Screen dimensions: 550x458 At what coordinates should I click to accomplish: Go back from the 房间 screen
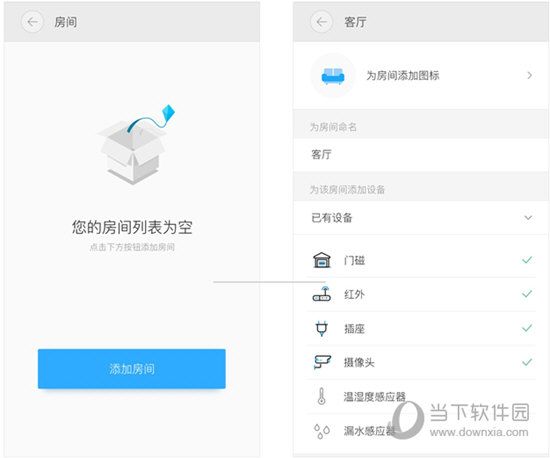click(32, 22)
